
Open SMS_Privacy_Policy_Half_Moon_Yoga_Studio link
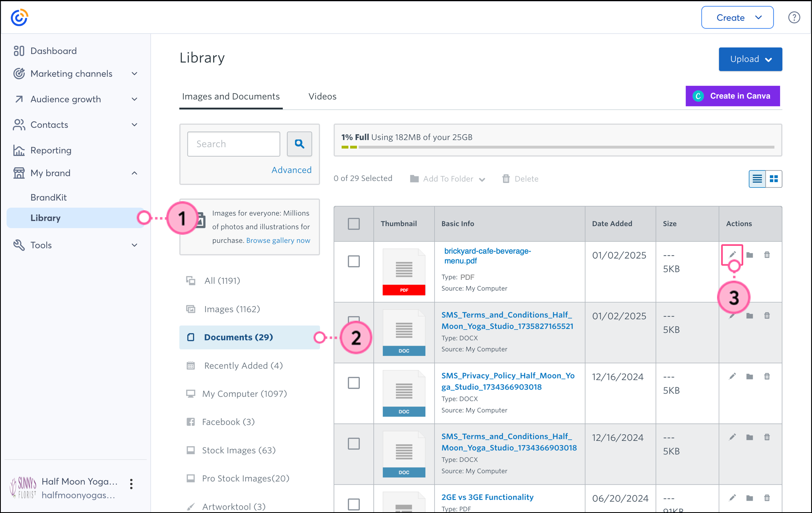(x=508, y=381)
